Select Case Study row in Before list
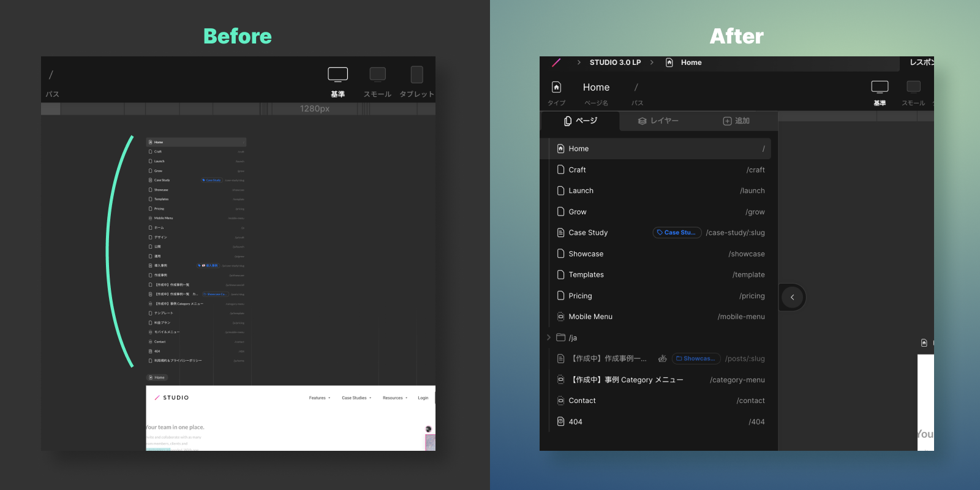Image resolution: width=980 pixels, height=490 pixels. 196,180
